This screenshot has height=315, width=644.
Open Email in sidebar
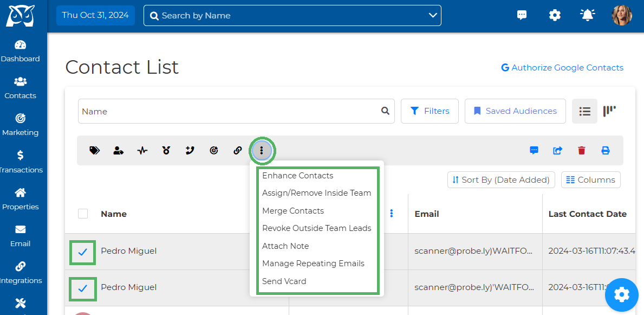(x=20, y=236)
